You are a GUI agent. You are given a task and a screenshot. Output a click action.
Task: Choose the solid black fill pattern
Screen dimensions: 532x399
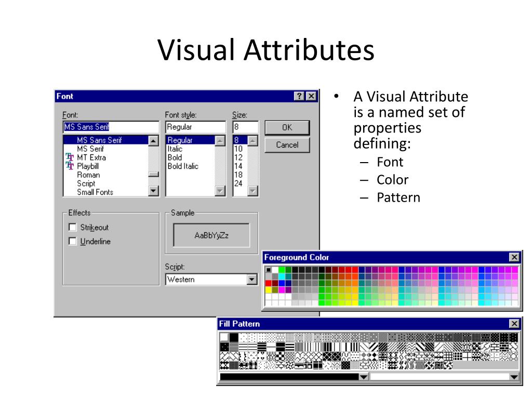234,338
